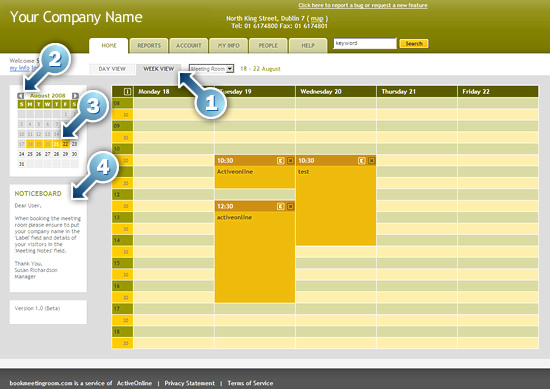Select date 28 in the mini calendar
The width and height of the screenshot is (550, 389).
[56, 154]
